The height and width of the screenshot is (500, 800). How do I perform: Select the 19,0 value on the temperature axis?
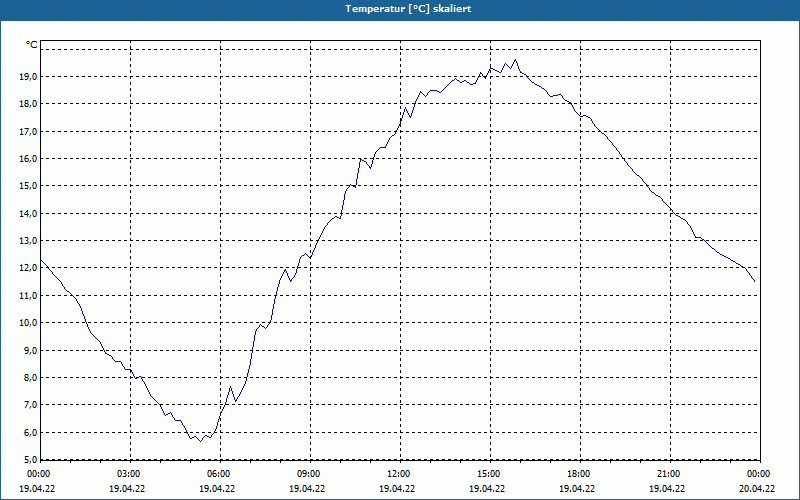[30, 77]
